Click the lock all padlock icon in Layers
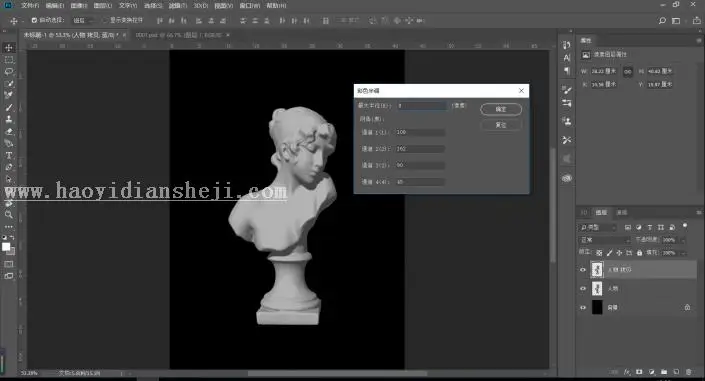This screenshot has width=705, height=381. (639, 253)
